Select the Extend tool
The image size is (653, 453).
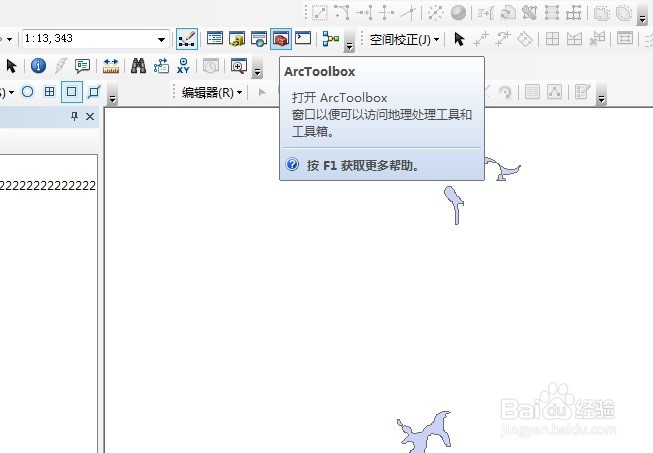click(x=364, y=13)
